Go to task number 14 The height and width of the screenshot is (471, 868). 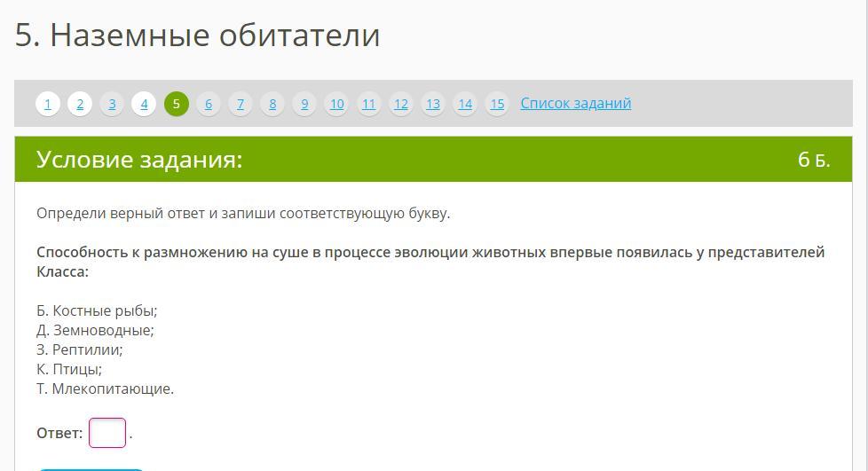(466, 104)
